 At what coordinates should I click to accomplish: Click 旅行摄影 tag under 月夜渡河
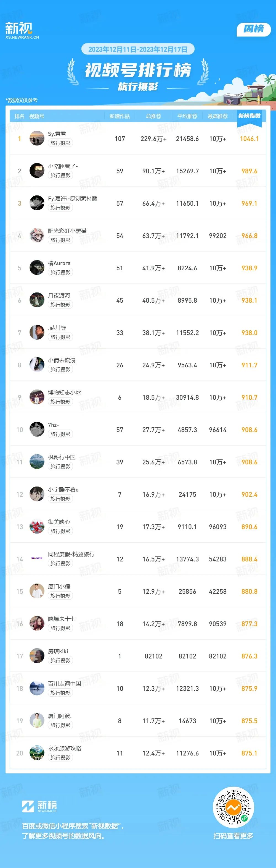60,305
